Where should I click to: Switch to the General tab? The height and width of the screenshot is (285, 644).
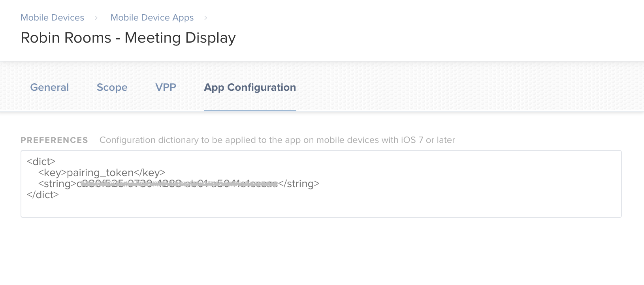[49, 87]
